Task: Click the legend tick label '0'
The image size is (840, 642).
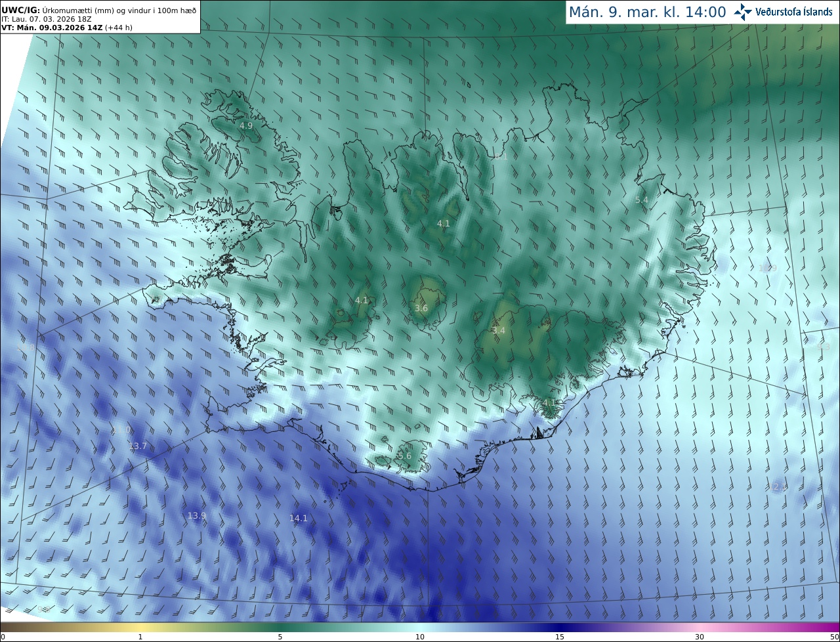Action: tap(3, 637)
